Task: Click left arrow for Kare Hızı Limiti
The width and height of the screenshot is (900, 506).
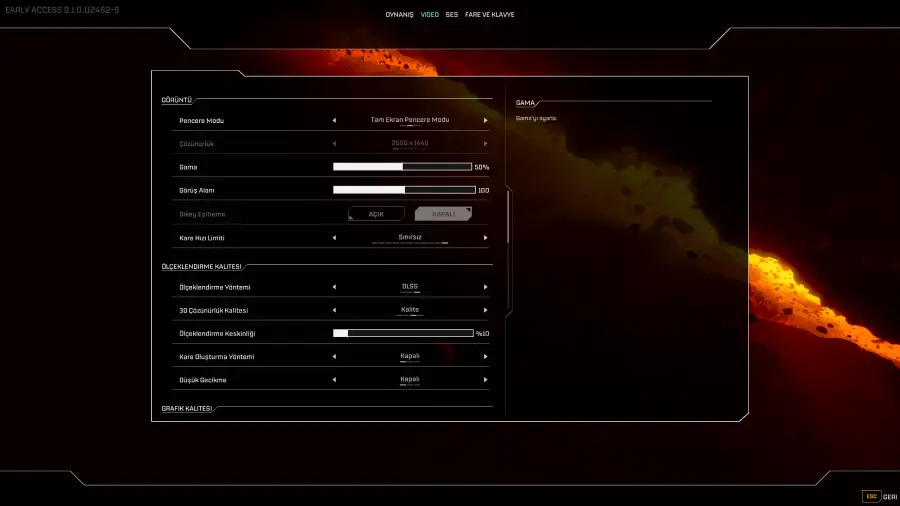Action: [x=334, y=238]
